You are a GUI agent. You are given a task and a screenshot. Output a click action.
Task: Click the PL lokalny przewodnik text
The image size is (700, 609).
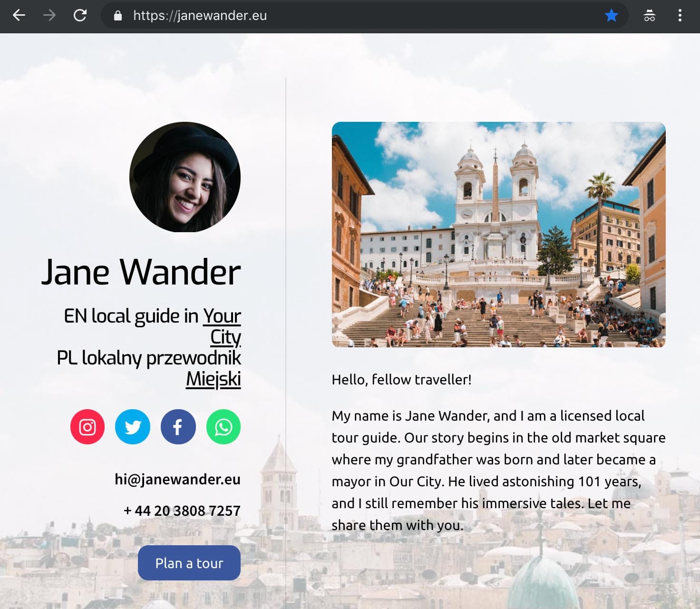(149, 358)
